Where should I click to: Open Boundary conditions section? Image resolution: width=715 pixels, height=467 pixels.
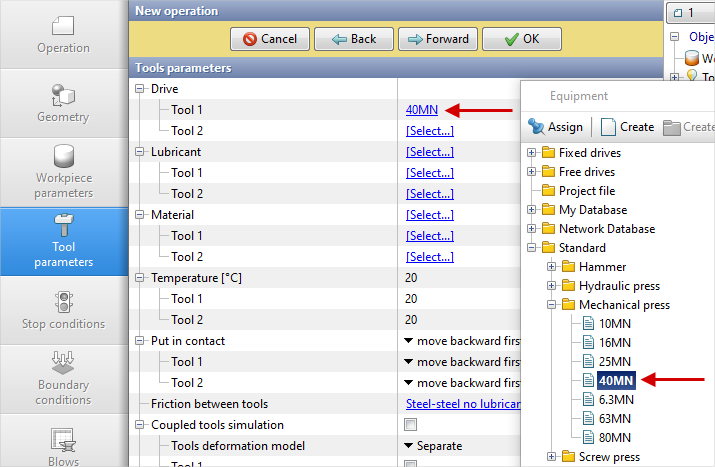[x=63, y=379]
